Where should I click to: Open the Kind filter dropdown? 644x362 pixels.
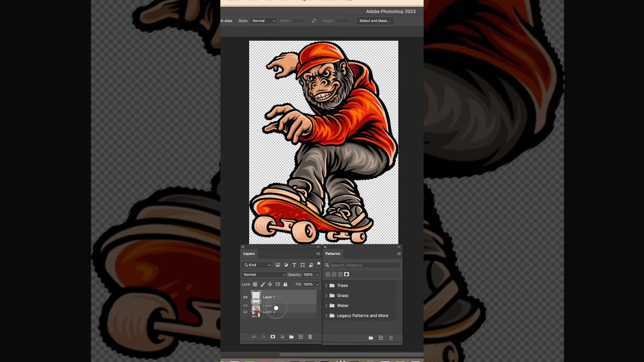coord(257,265)
